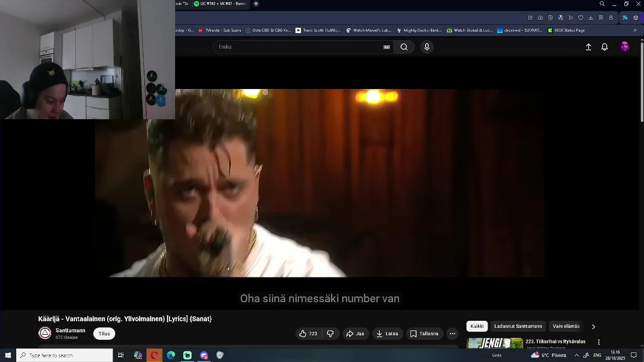Image resolution: width=644 pixels, height=362 pixels.
Task: Open Task View on the taskbar
Action: pos(121,355)
